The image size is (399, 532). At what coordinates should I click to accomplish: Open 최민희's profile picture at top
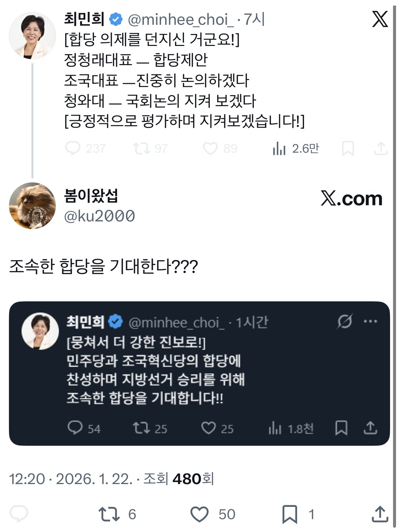(x=32, y=35)
